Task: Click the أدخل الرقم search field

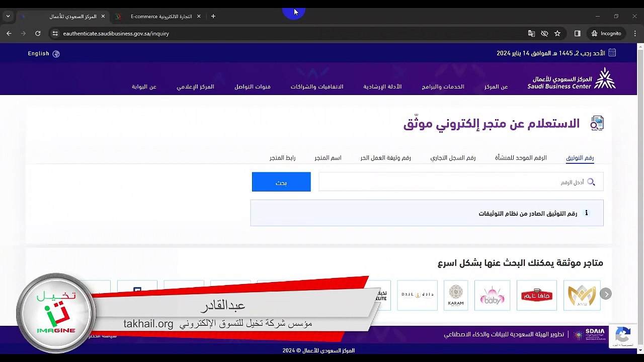Action: click(461, 182)
